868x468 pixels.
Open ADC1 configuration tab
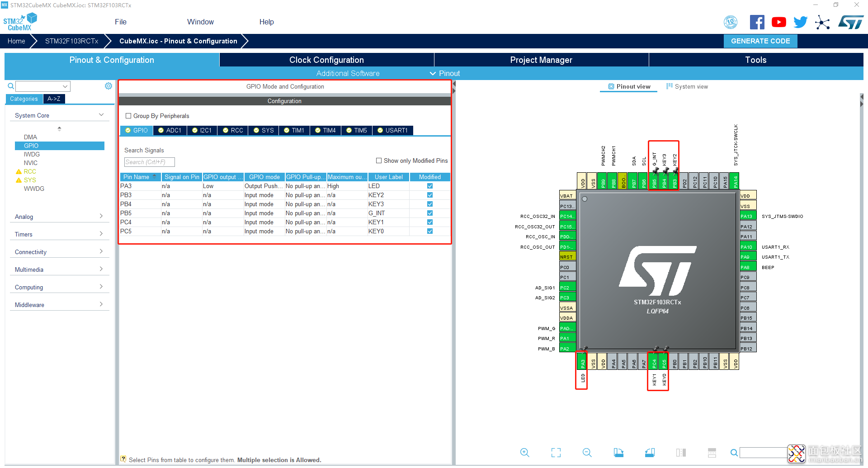tap(170, 130)
